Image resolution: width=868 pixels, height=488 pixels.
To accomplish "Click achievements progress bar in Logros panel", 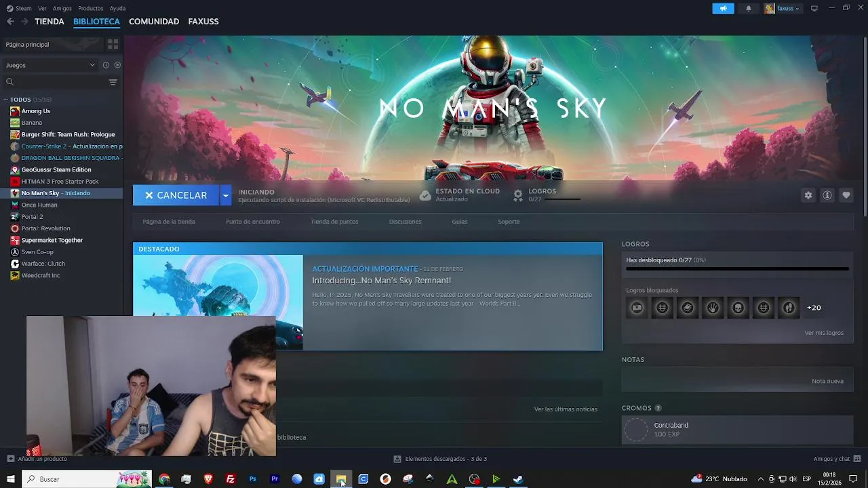I will point(737,269).
